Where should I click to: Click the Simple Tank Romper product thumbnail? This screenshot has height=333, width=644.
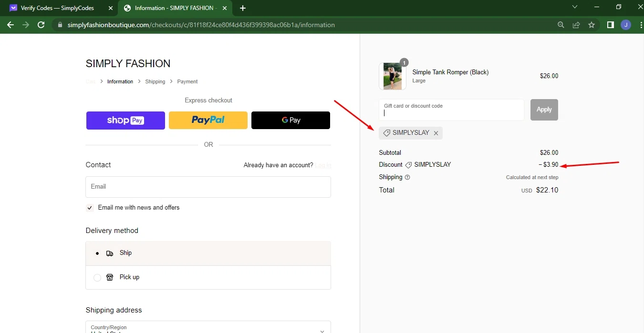(x=393, y=76)
